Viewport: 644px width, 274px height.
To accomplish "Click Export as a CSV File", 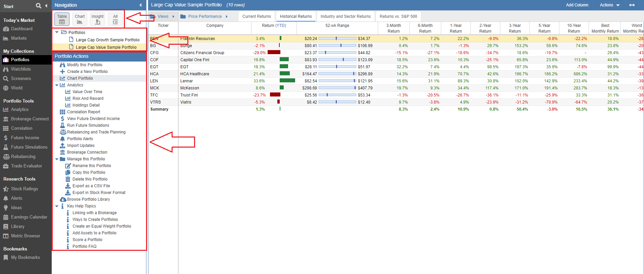I will pyautogui.click(x=91, y=186).
